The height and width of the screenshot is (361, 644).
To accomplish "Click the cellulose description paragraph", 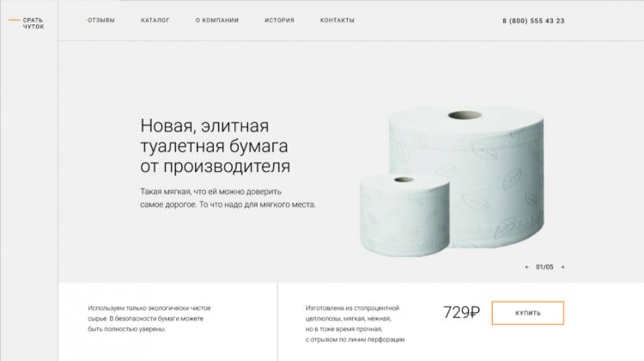I will [355, 324].
